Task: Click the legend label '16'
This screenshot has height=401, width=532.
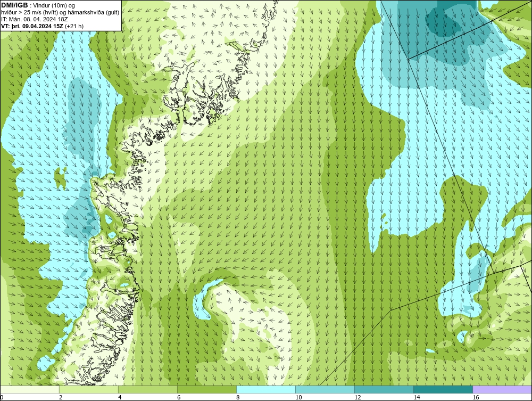Action: (x=476, y=397)
